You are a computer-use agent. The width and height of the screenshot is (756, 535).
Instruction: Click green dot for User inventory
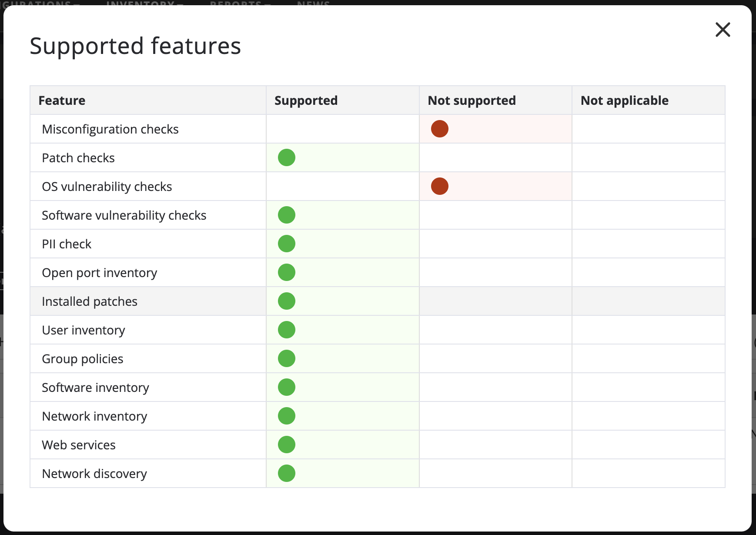point(286,330)
